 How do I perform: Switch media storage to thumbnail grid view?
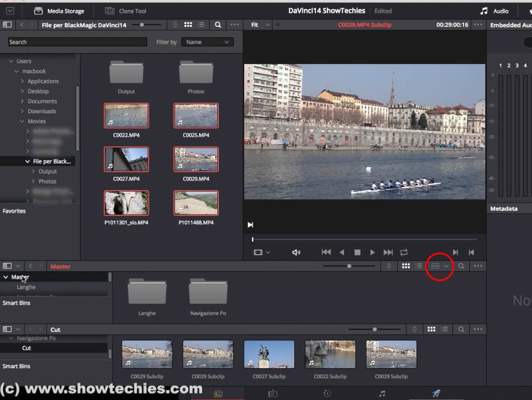pyautogui.click(x=188, y=25)
